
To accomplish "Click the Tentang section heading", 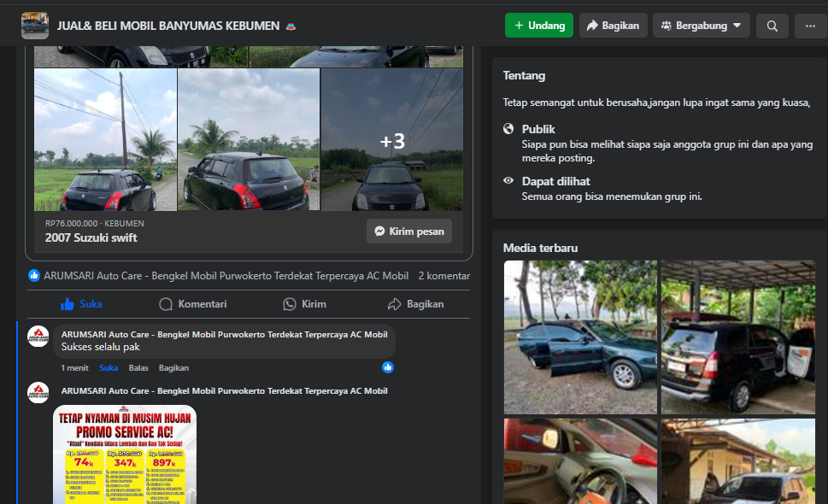I will point(524,75).
